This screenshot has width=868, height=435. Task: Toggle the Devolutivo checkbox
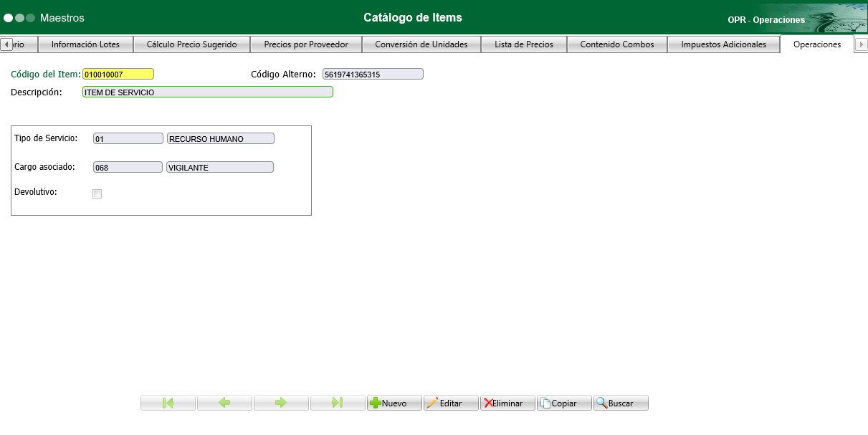click(97, 193)
